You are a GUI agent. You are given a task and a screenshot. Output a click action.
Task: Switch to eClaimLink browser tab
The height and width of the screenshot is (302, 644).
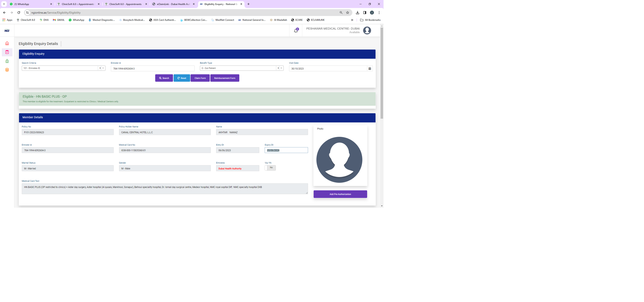click(173, 4)
